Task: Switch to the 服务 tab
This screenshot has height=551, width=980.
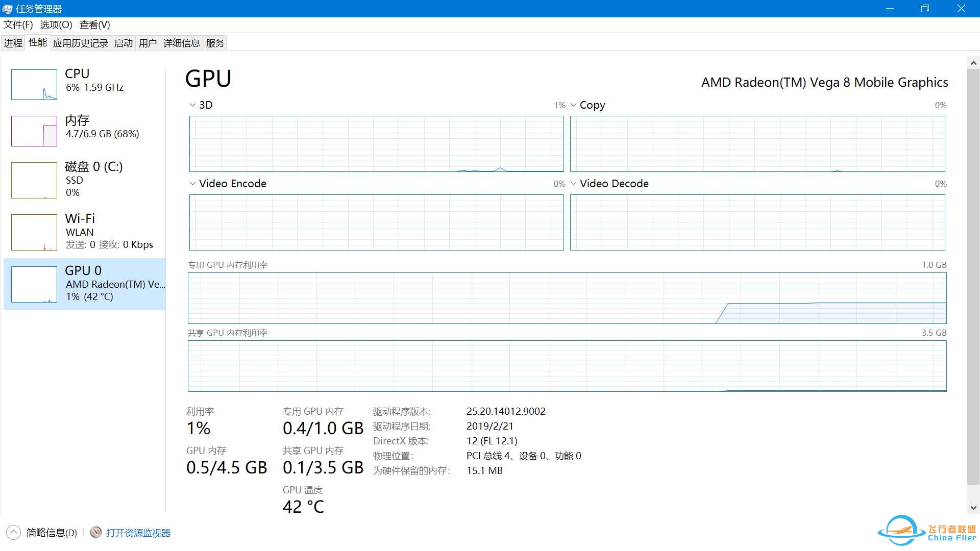Action: click(x=215, y=43)
